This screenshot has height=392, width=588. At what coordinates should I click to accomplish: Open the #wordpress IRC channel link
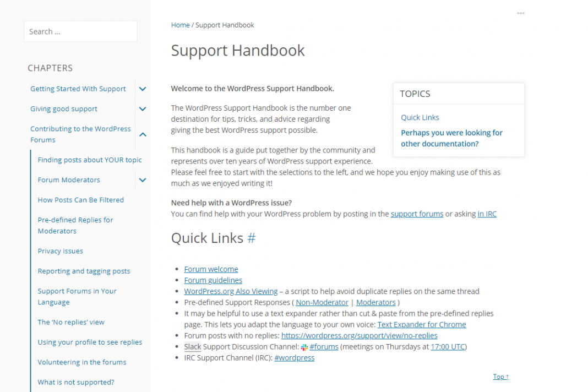[295, 357]
